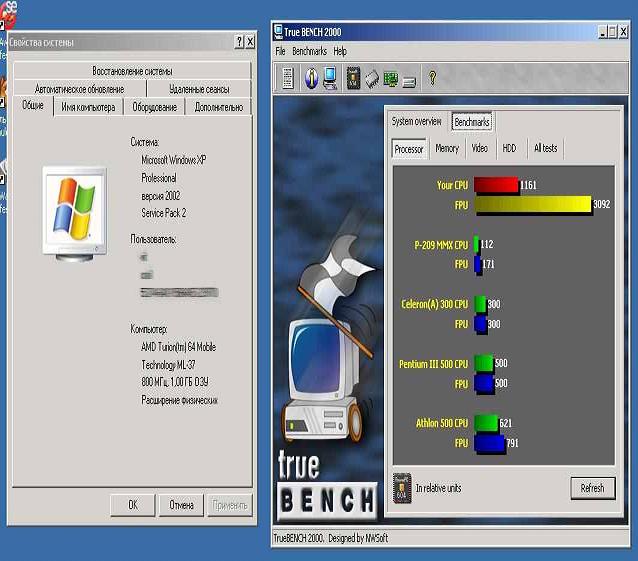This screenshot has width=638, height=561.
Task: Click the report sheet toolbar icon in True BENCH
Action: [288, 78]
